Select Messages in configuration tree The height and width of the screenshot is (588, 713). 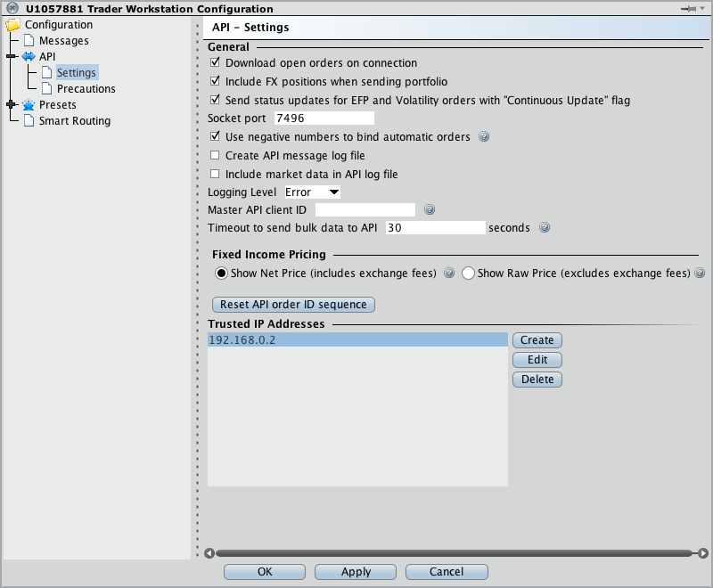point(64,41)
